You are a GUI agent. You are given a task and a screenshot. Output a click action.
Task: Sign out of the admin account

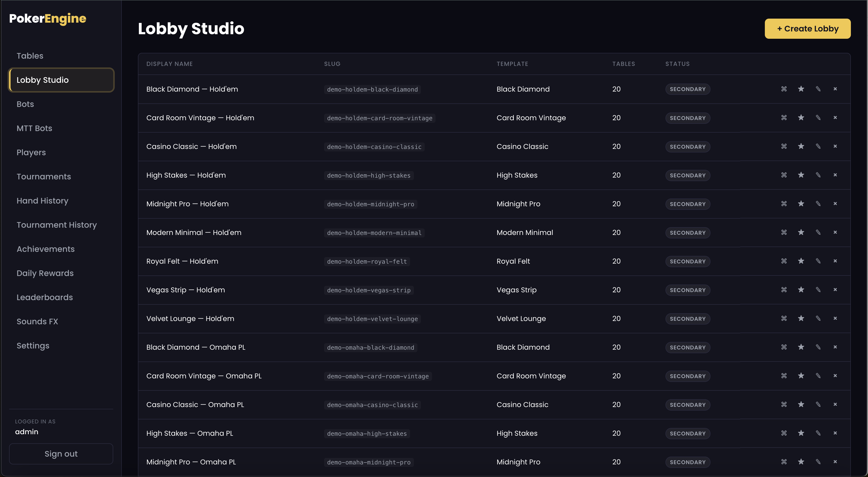point(61,454)
